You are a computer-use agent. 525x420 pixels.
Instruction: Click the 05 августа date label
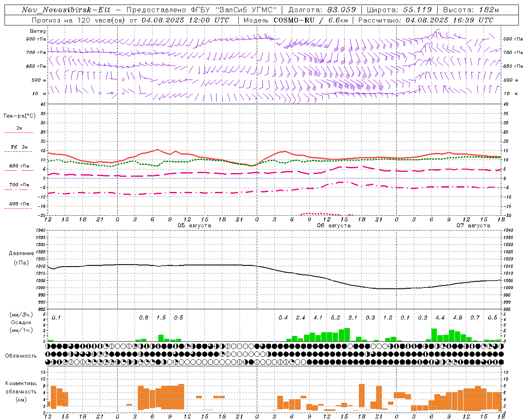[x=194, y=226]
